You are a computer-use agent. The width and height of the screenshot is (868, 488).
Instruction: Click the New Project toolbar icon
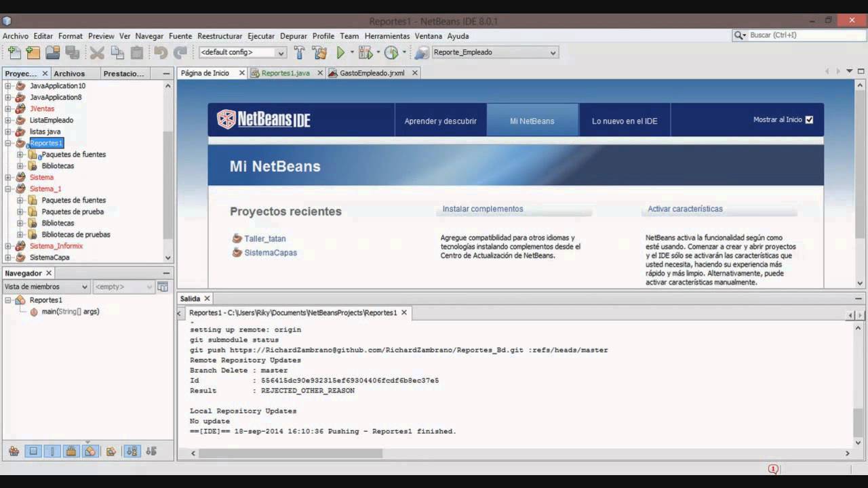[x=33, y=52]
